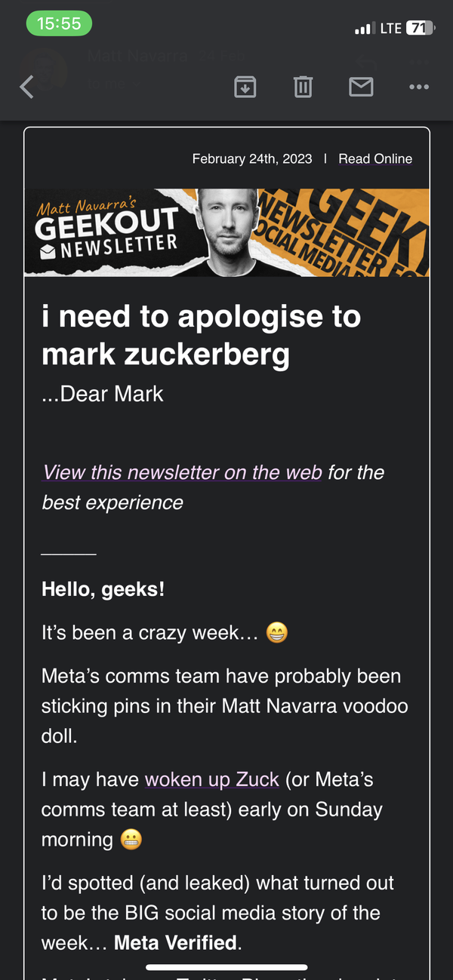Image resolution: width=453 pixels, height=980 pixels.
Task: Delete the email with the trash icon
Action: point(302,87)
